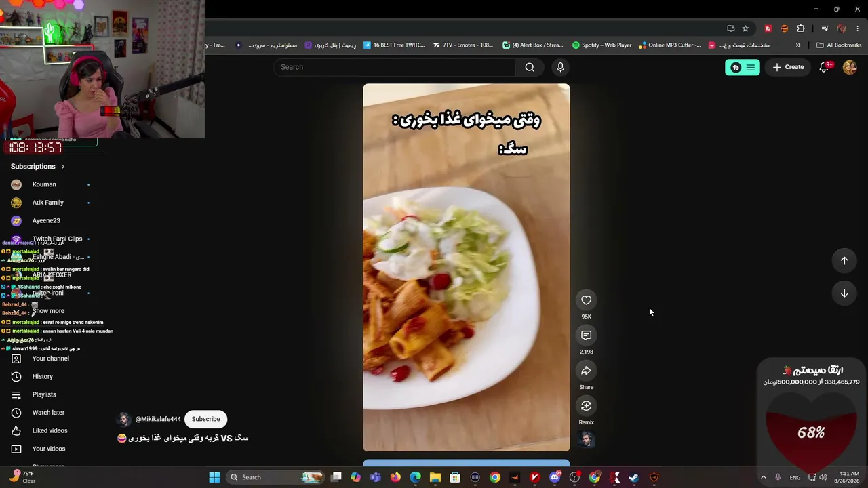Open the 16 BEST Free TWITC... bookmark
Screen dimensions: 868x488
point(394,45)
